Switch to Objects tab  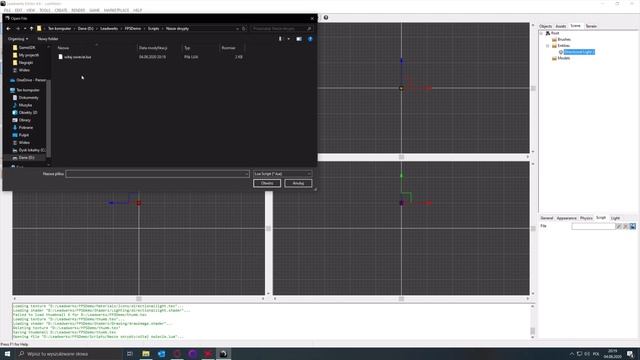(x=545, y=26)
